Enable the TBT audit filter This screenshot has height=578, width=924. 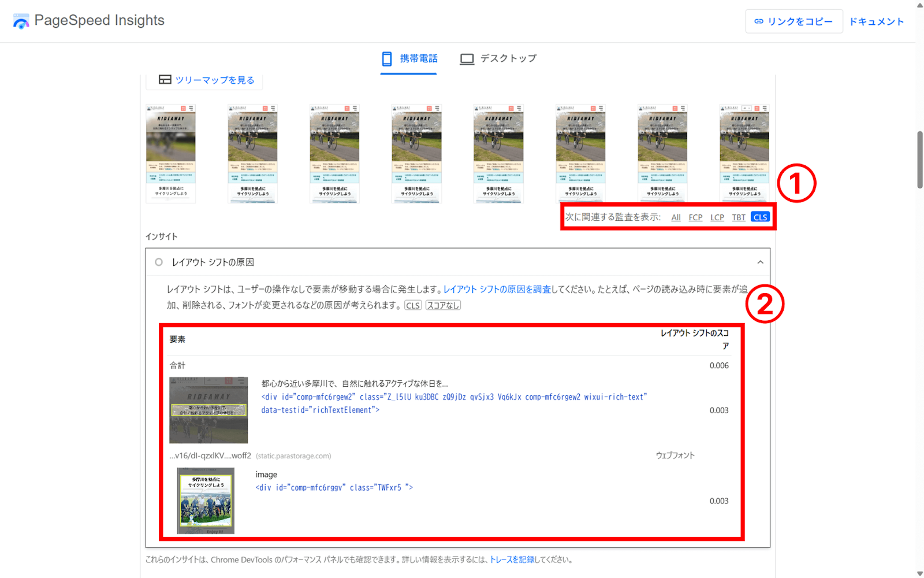tap(739, 217)
